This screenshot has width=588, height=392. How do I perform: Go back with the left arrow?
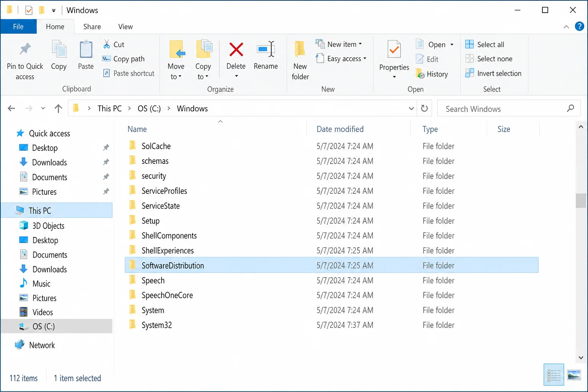click(11, 109)
